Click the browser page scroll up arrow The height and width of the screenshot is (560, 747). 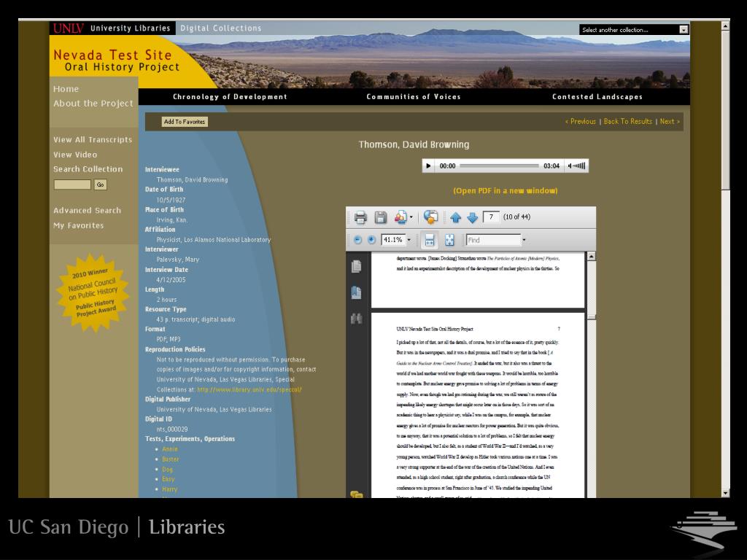(726, 26)
